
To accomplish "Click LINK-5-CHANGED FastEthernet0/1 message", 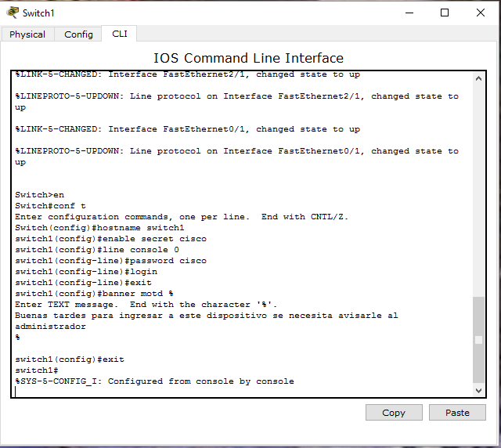I will tap(188, 129).
